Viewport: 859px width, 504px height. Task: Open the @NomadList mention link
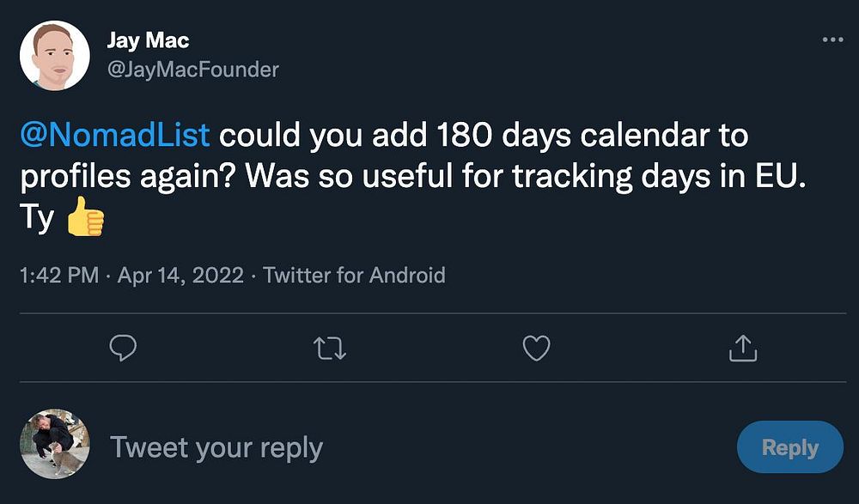(x=114, y=135)
